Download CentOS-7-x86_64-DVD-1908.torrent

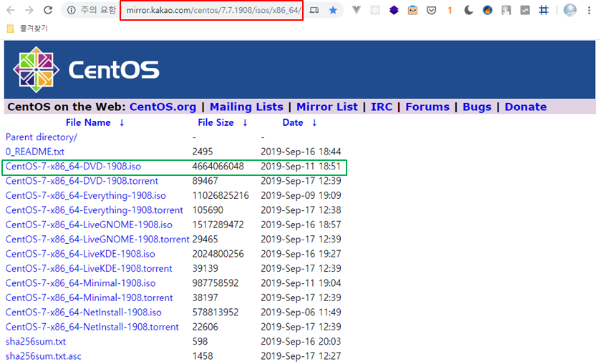(x=82, y=181)
